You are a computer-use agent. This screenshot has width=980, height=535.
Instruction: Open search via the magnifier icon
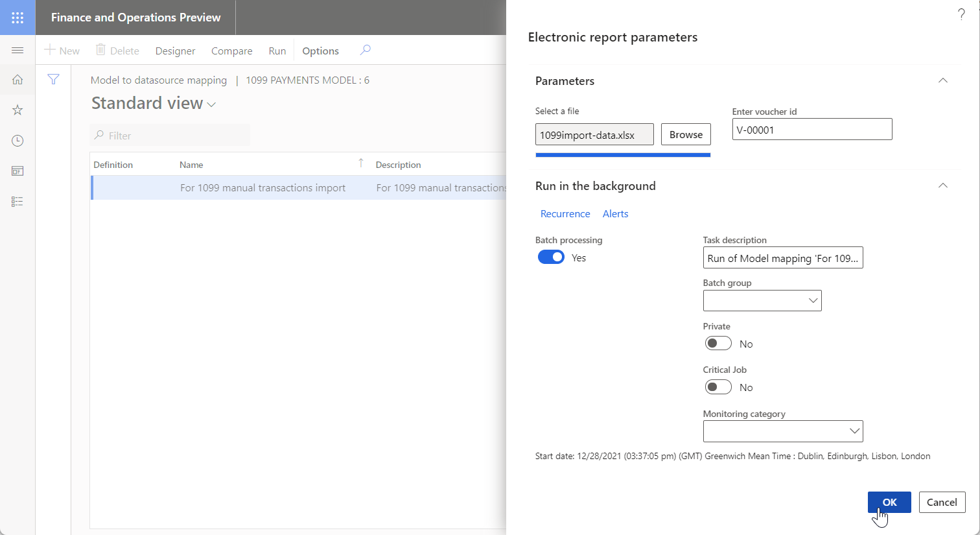365,49
